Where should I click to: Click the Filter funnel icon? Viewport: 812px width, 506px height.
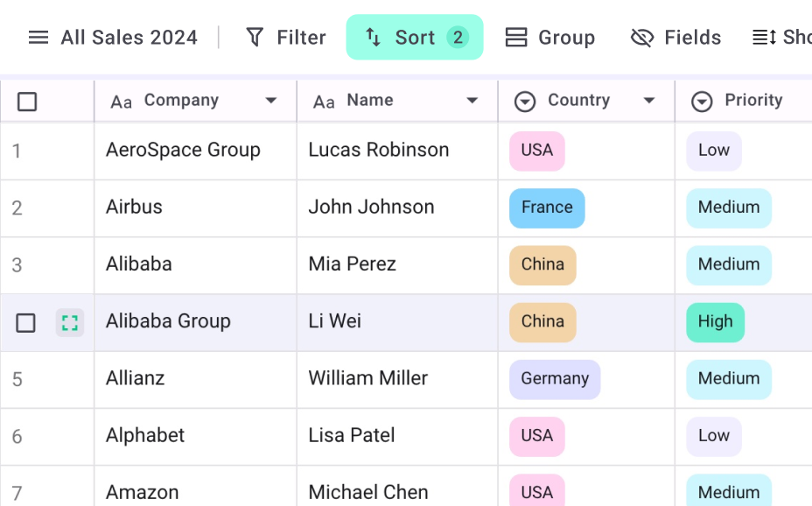pyautogui.click(x=255, y=38)
